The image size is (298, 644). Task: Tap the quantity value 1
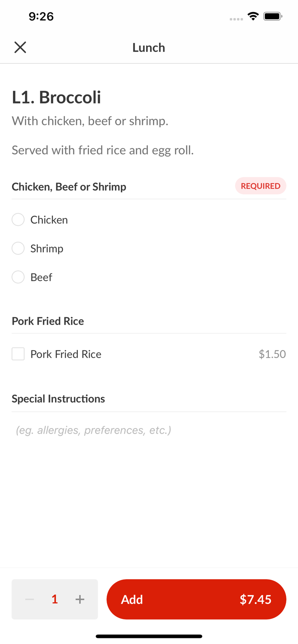(x=55, y=599)
